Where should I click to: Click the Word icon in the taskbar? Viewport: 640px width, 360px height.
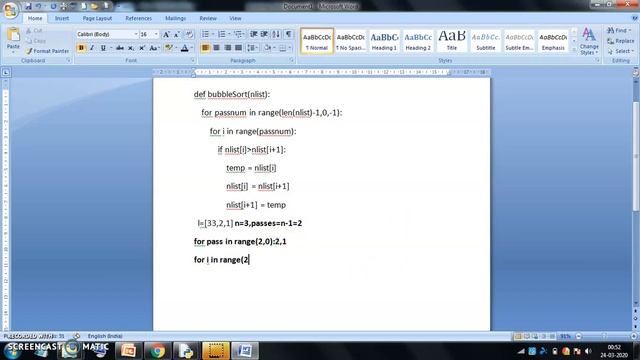tap(244, 351)
